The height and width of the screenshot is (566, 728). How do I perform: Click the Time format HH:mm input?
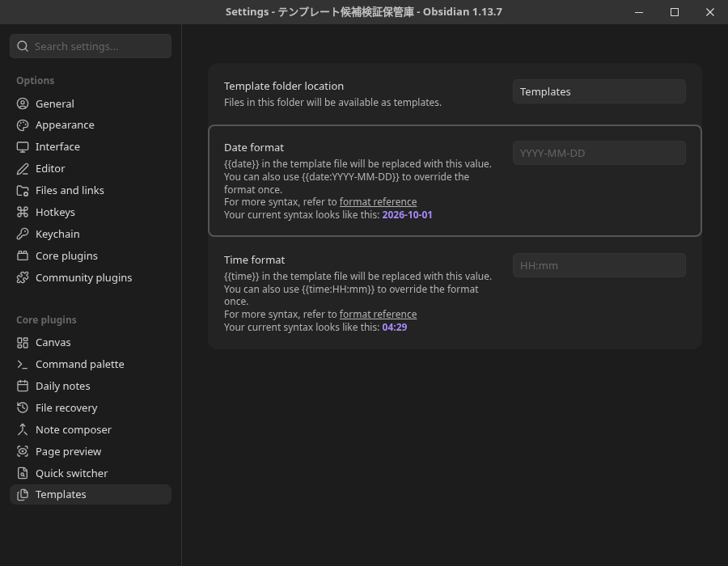599,266
